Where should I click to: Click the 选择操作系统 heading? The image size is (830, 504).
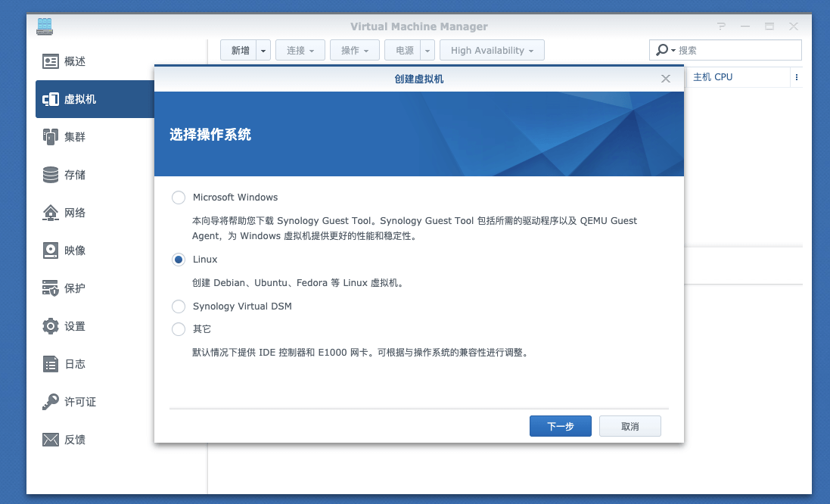[x=210, y=135]
